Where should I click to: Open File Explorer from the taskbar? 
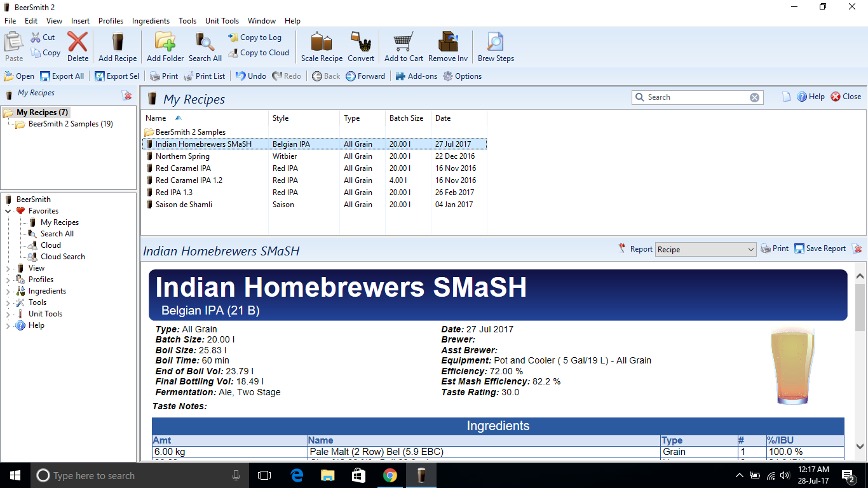pyautogui.click(x=327, y=475)
